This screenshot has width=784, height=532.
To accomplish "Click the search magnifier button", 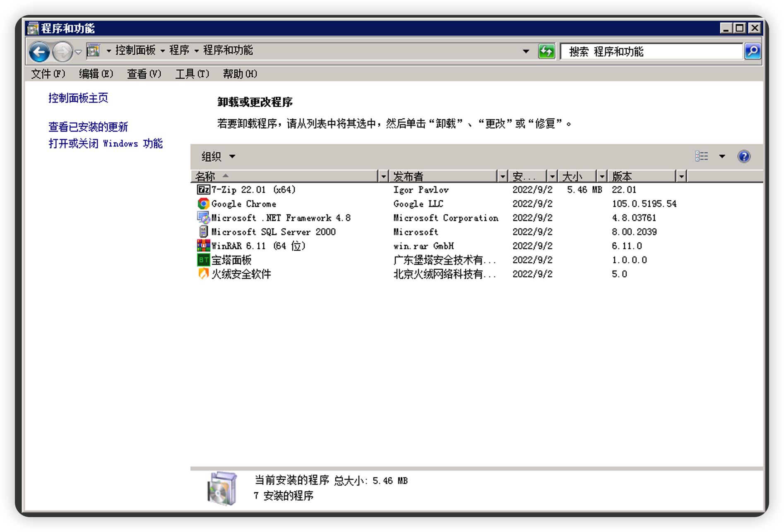I will pos(753,51).
